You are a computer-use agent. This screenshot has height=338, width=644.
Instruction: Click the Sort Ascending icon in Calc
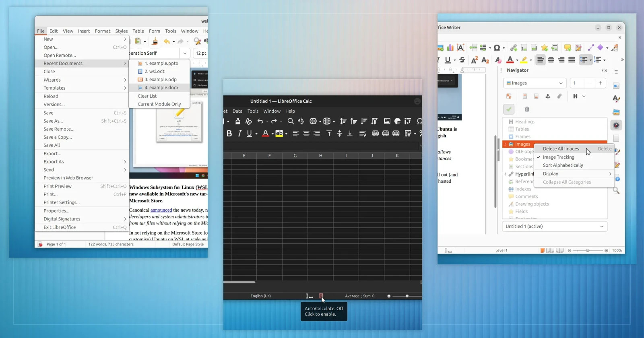pos(353,121)
